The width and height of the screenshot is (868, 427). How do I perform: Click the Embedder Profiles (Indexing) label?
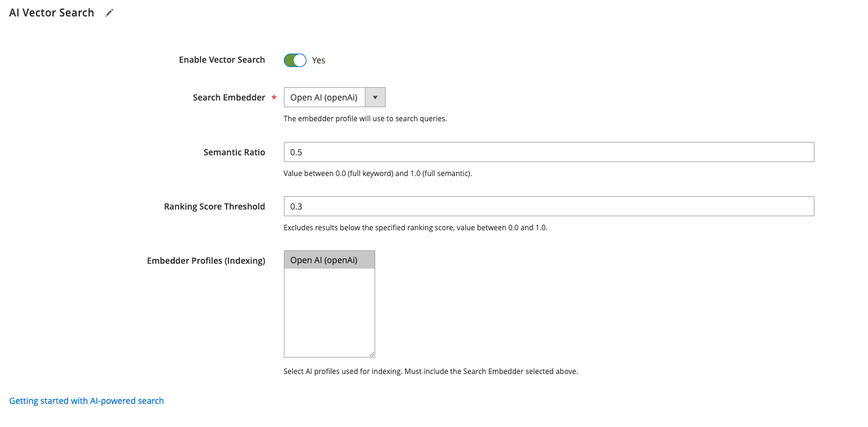(206, 260)
